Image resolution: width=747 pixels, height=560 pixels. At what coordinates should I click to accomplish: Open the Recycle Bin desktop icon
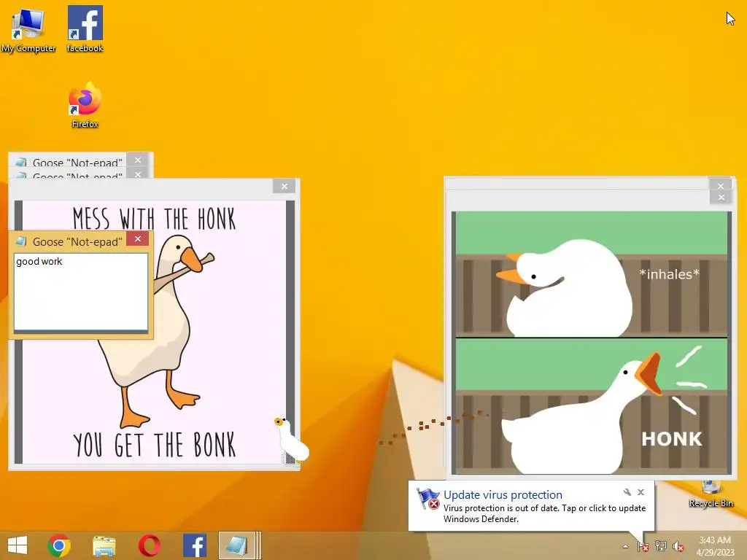tap(711, 494)
